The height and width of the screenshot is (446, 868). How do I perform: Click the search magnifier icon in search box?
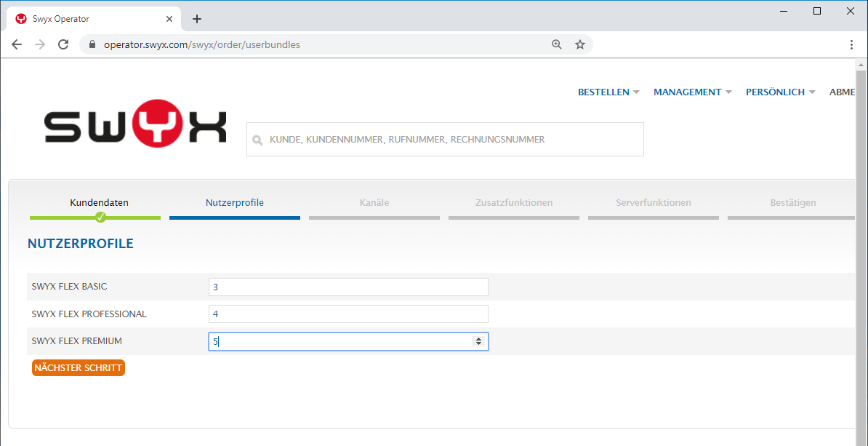pyautogui.click(x=257, y=140)
